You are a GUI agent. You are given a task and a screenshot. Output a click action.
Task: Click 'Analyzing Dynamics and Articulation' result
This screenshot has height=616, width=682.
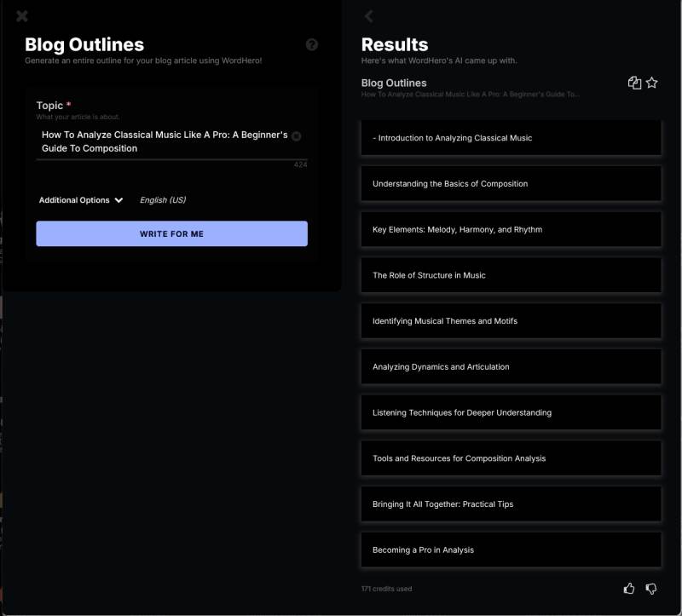(511, 367)
